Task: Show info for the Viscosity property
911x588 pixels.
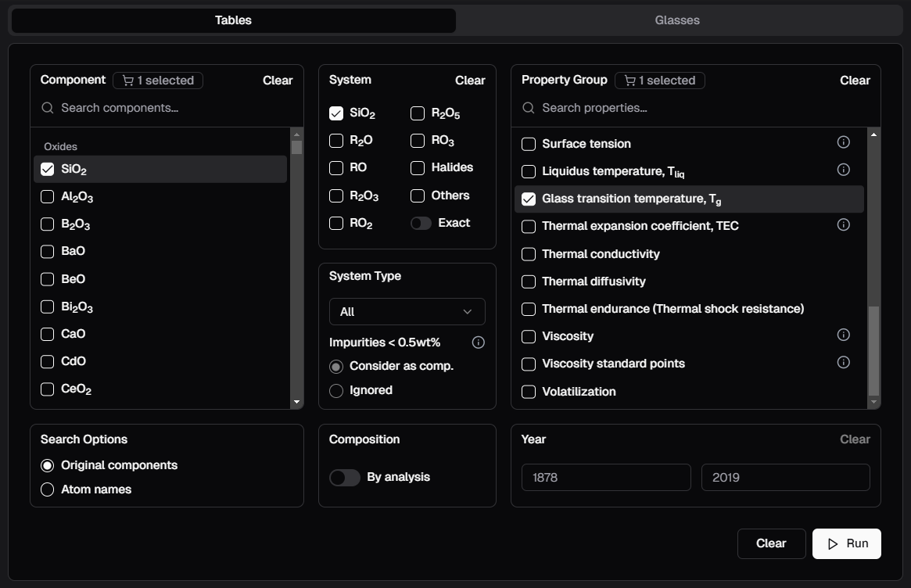Action: point(843,335)
